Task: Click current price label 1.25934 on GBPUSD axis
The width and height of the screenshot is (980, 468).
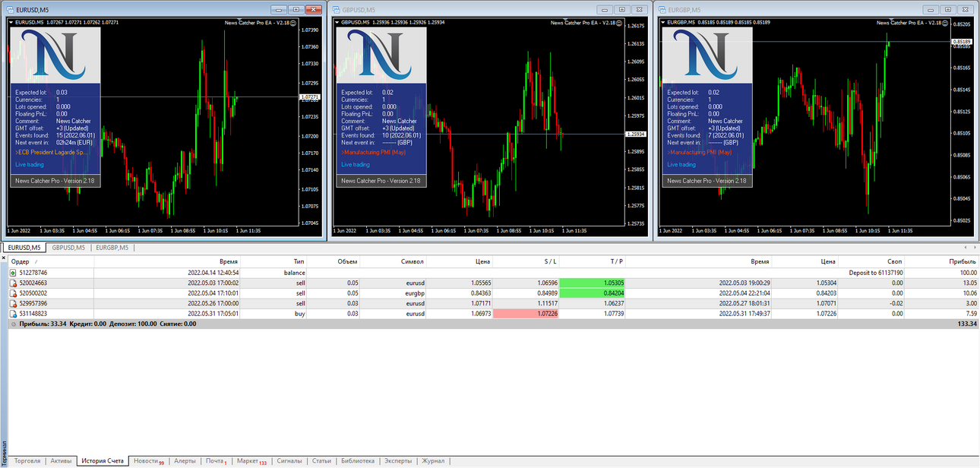Action: point(636,134)
